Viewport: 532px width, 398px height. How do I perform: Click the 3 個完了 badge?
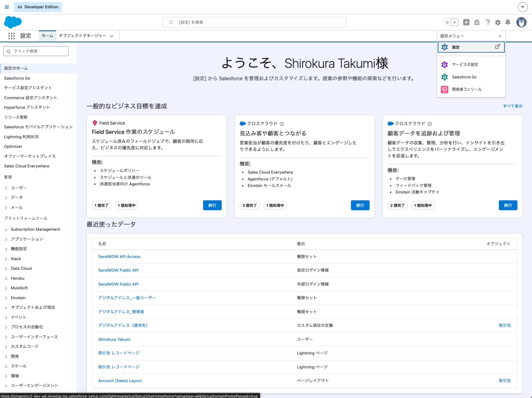point(250,205)
